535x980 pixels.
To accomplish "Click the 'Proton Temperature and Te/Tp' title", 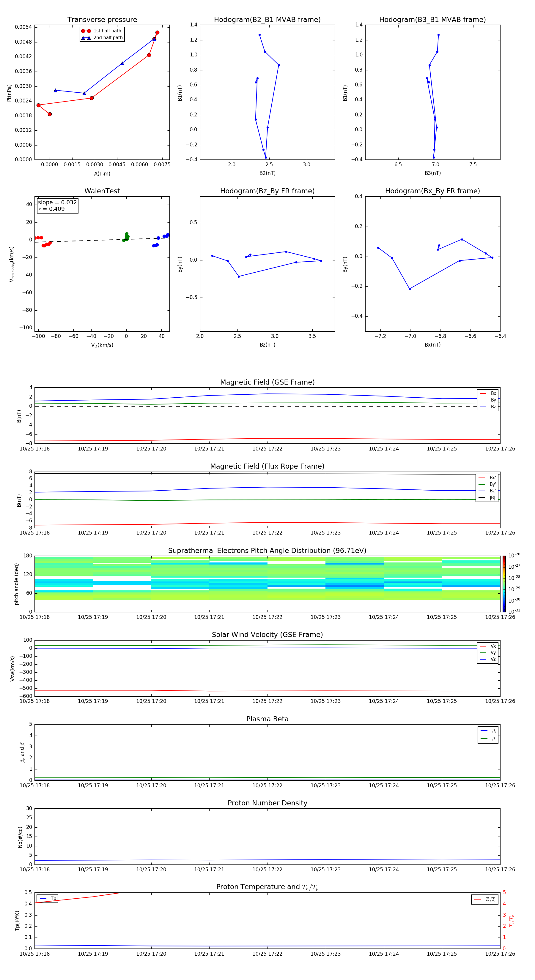I will tap(267, 887).
